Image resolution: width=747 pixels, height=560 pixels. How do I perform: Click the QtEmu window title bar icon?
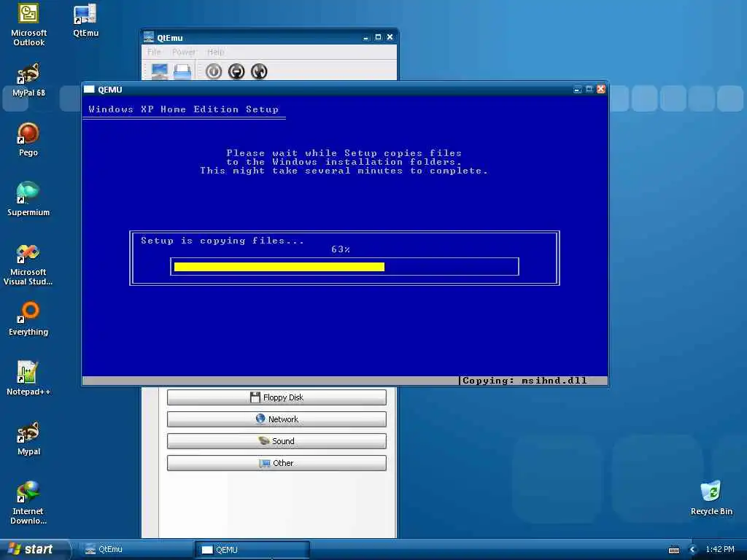[x=149, y=37]
